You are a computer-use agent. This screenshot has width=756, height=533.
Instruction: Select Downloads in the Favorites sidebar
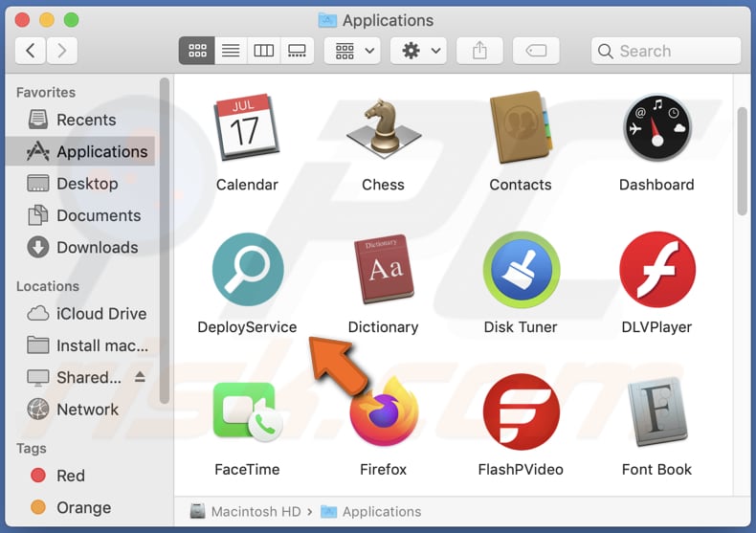point(97,247)
